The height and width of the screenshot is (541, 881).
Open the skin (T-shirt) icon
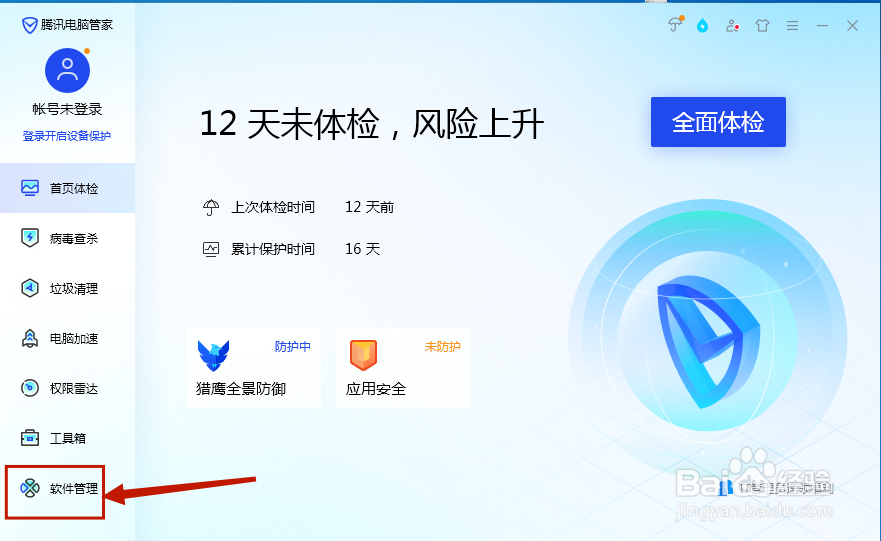762,25
